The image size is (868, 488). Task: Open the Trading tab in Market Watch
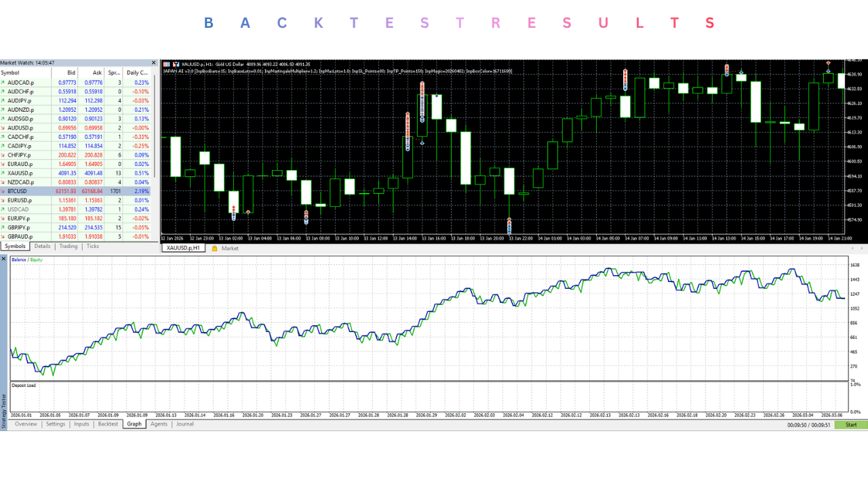pos(68,246)
